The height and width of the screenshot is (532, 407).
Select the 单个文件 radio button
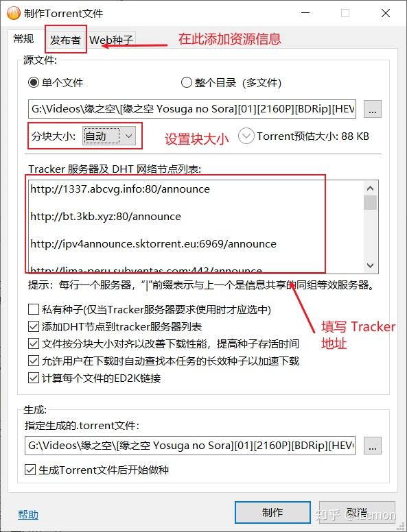coord(34,82)
